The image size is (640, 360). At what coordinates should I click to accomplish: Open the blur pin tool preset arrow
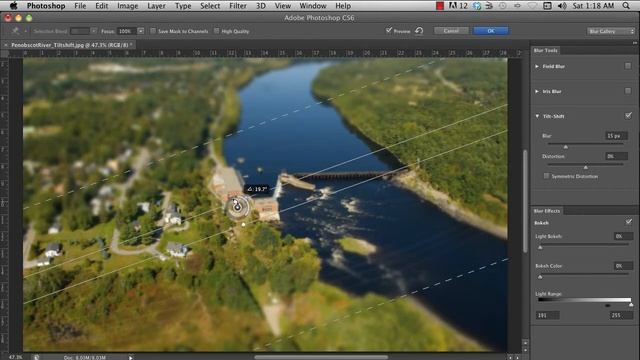(x=25, y=31)
